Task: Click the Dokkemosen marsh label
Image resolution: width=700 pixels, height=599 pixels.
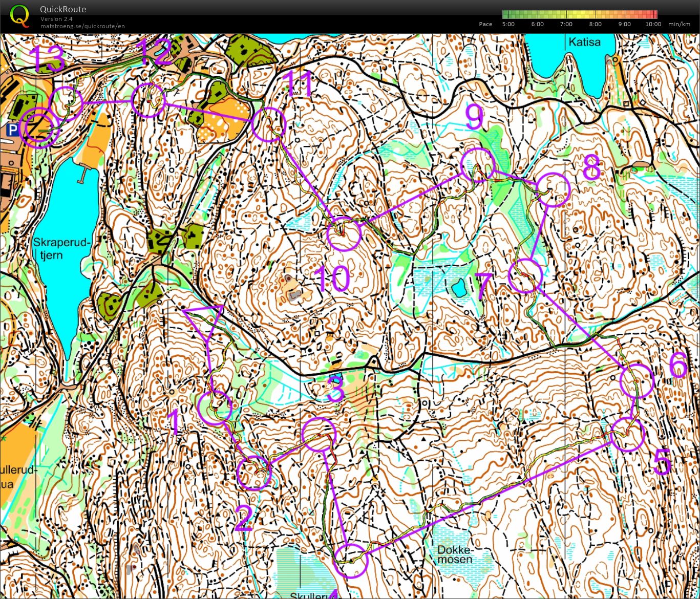Action: [455, 554]
